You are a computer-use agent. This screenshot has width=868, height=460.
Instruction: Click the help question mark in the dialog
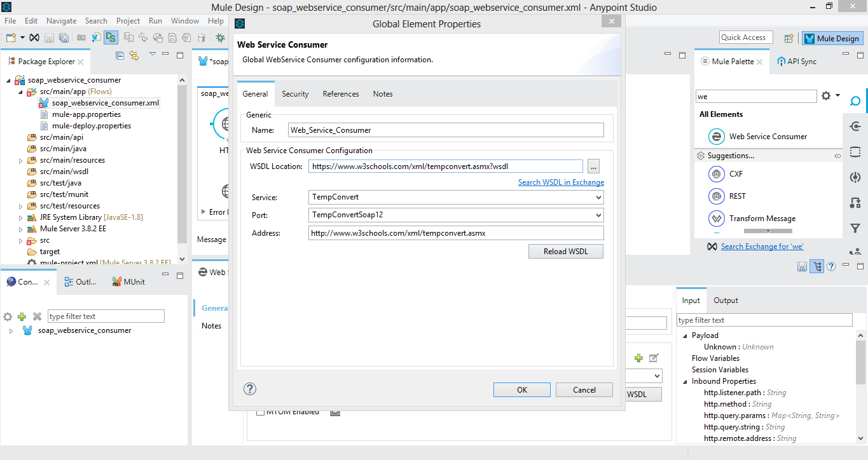click(x=250, y=389)
